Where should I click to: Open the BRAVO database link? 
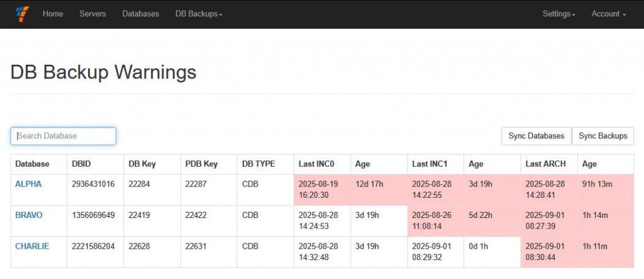pos(29,215)
